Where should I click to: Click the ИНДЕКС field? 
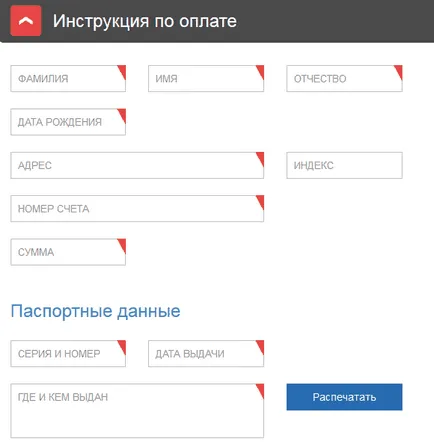point(344,165)
